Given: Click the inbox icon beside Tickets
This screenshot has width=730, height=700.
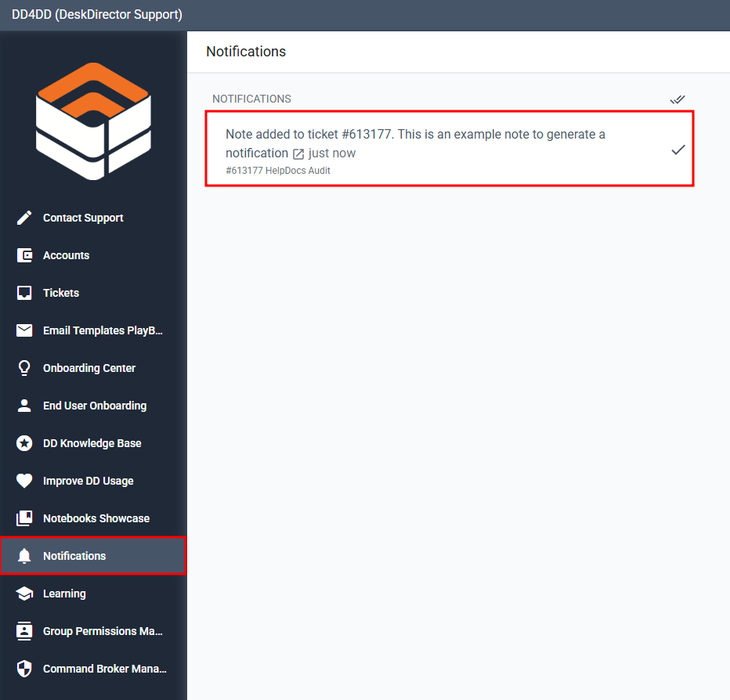Looking at the screenshot, I should point(24,293).
